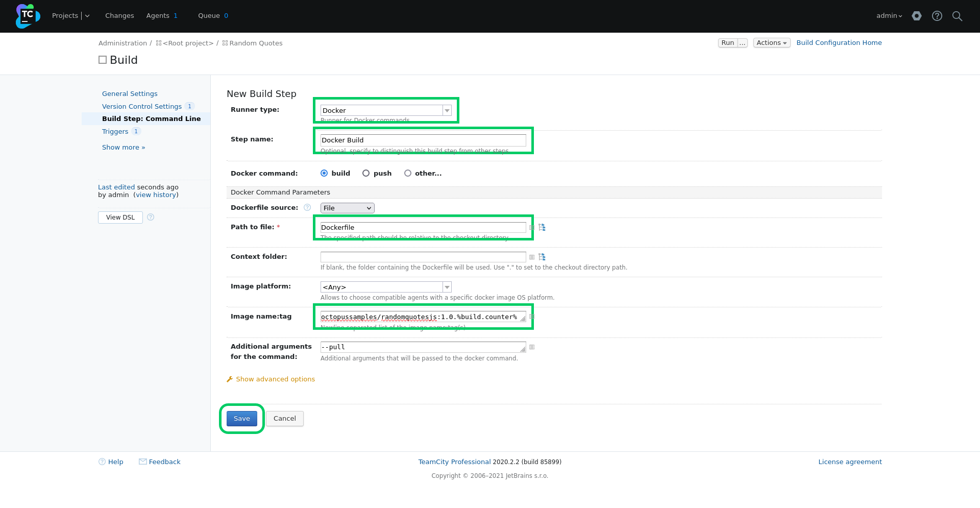Select the other... Docker command radio
Screen dimensions: 980x508
pyautogui.click(x=408, y=173)
